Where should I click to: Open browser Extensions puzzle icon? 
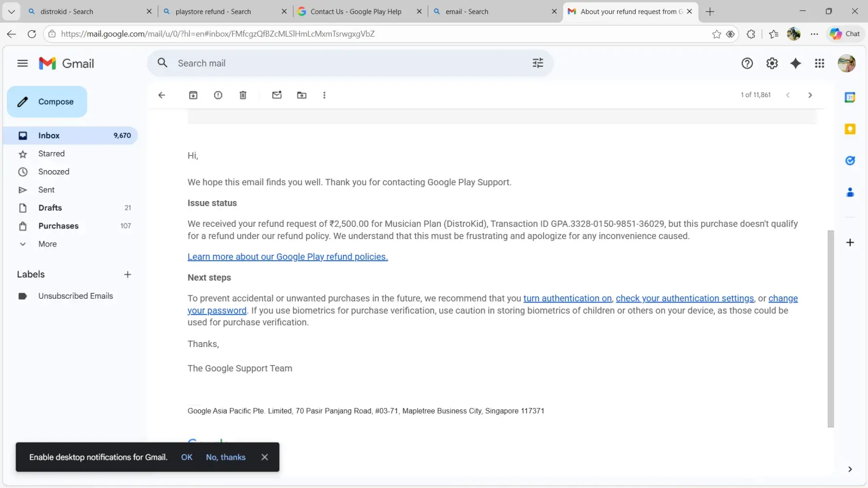coord(751,34)
